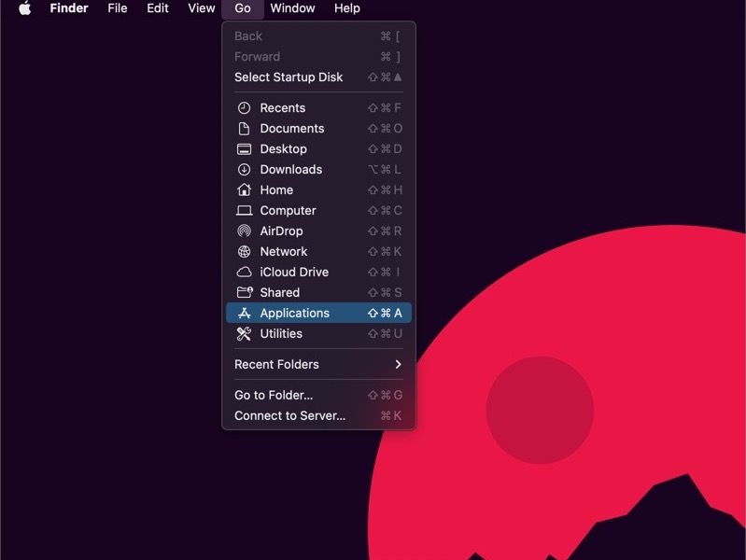The width and height of the screenshot is (746, 560).
Task: Select the Utilities label
Action: point(281,333)
